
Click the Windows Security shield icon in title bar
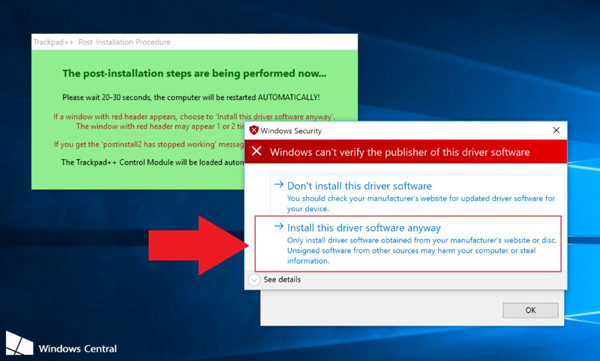pos(254,131)
